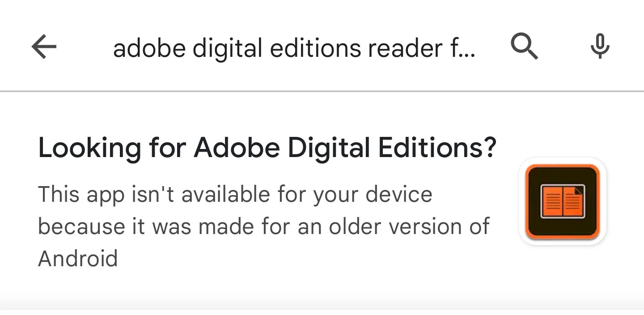The width and height of the screenshot is (644, 315).
Task: Tap the 'older version of' description line
Action: pyautogui.click(x=409, y=226)
